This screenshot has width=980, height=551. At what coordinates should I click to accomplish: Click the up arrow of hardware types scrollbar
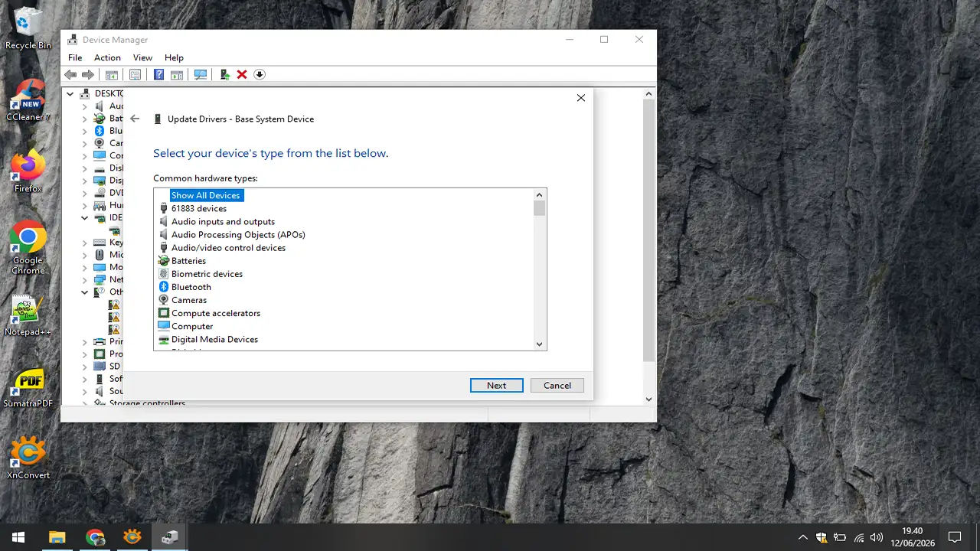pyautogui.click(x=540, y=194)
